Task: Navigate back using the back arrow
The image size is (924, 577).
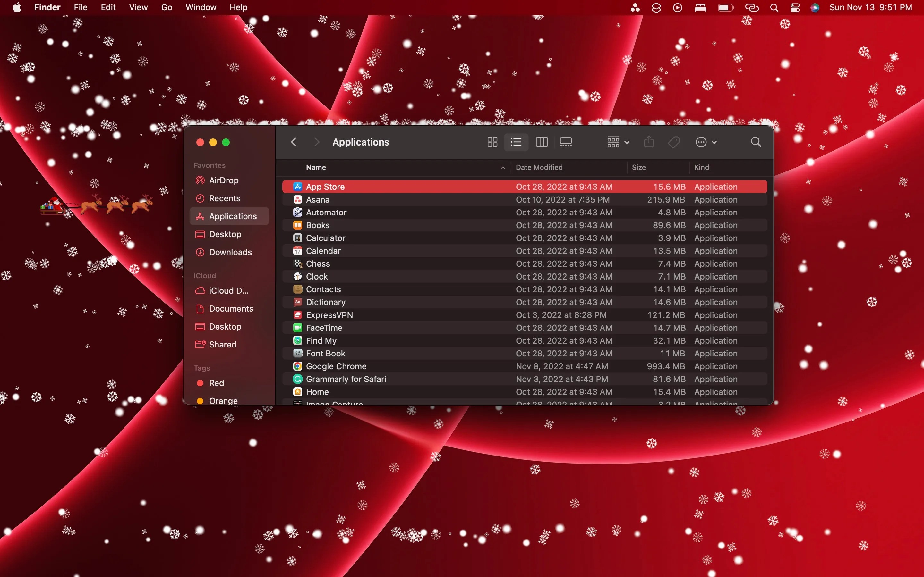Action: (293, 142)
